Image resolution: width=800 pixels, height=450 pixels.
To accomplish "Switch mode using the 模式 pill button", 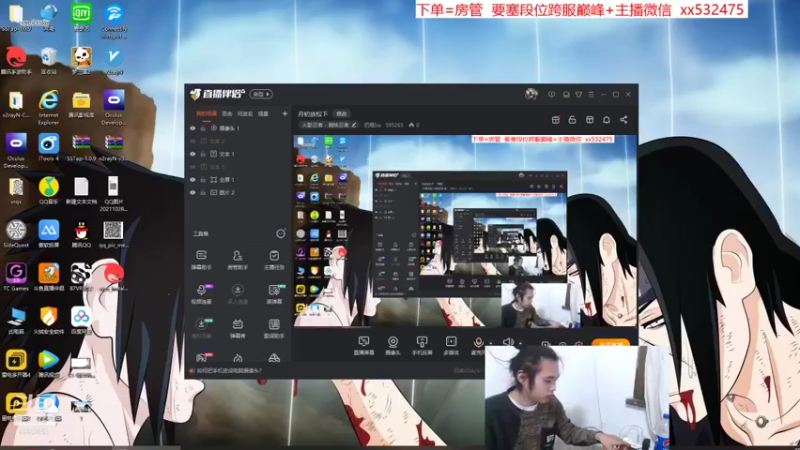I will coord(261,94).
